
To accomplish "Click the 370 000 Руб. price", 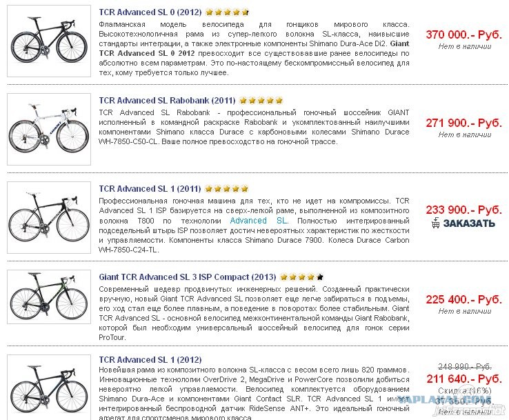I will (x=464, y=34).
